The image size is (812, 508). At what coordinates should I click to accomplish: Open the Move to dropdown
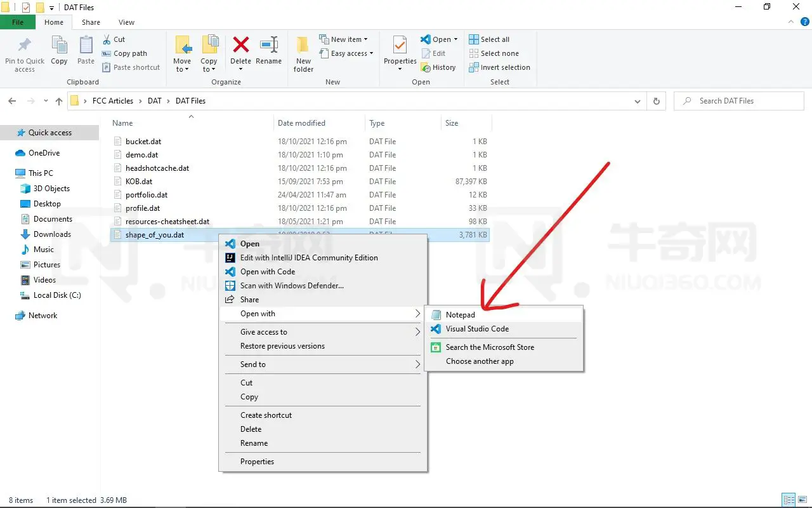(x=182, y=65)
